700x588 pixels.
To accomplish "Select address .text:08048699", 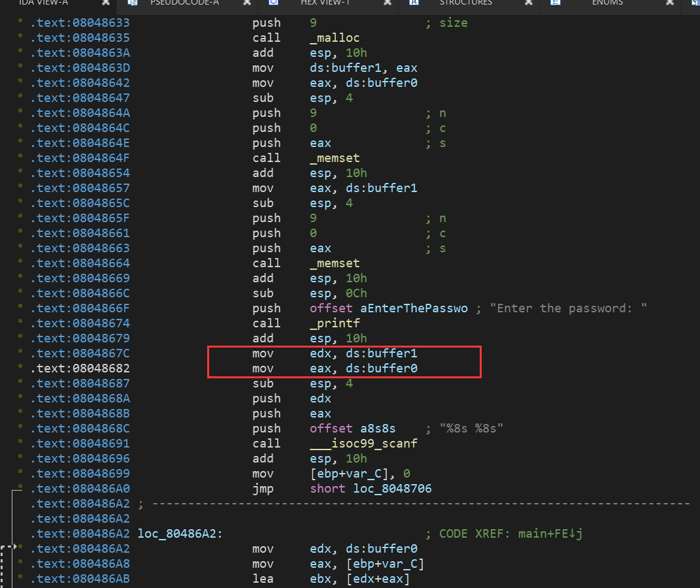I will click(x=80, y=474).
